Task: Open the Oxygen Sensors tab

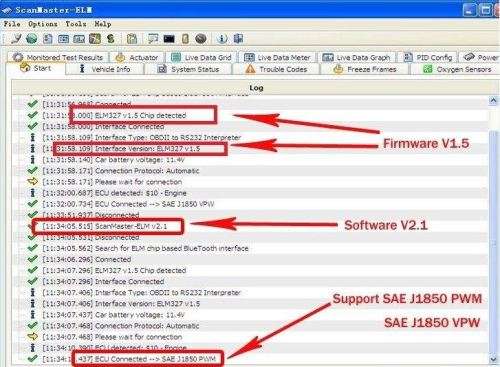Action: (457, 69)
